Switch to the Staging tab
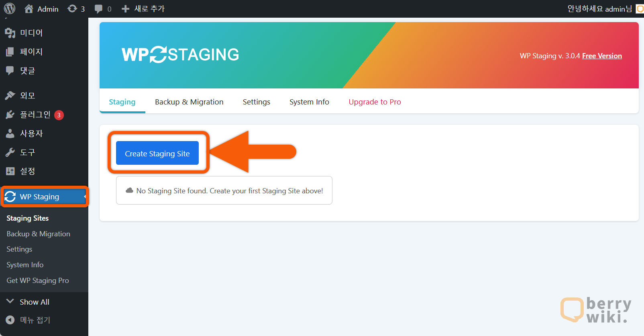This screenshot has width=644, height=336. click(x=122, y=102)
